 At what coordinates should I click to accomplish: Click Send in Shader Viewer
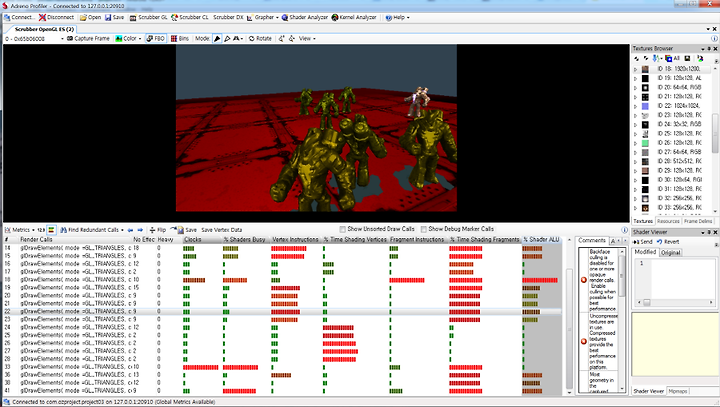643,242
